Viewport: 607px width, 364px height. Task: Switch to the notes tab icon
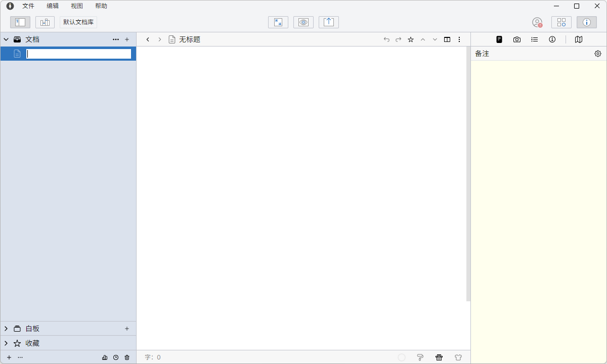click(499, 39)
